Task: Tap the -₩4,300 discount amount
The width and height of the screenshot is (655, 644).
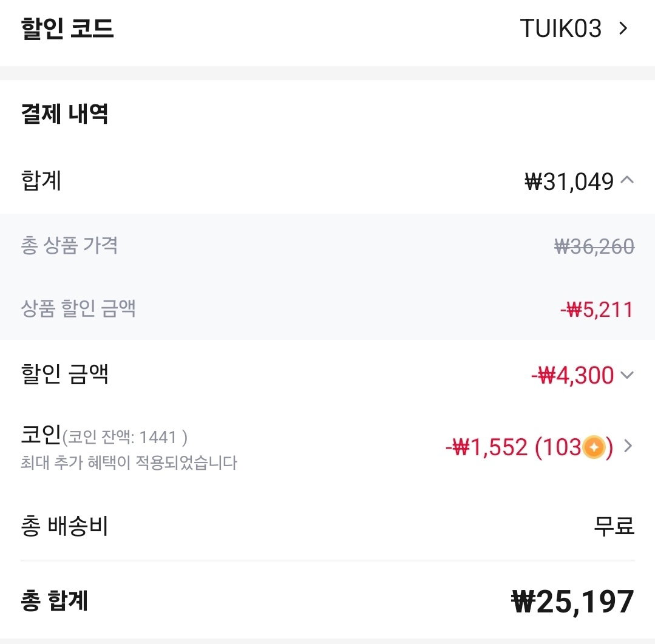Action: [x=572, y=375]
